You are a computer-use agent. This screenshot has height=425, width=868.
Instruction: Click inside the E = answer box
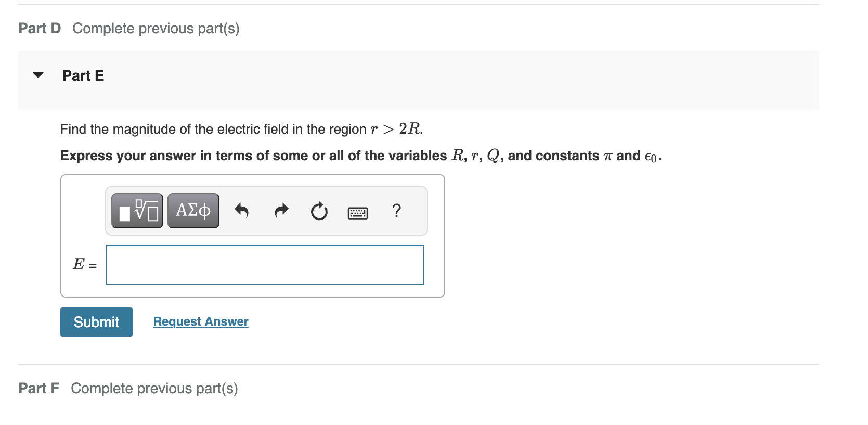[264, 265]
